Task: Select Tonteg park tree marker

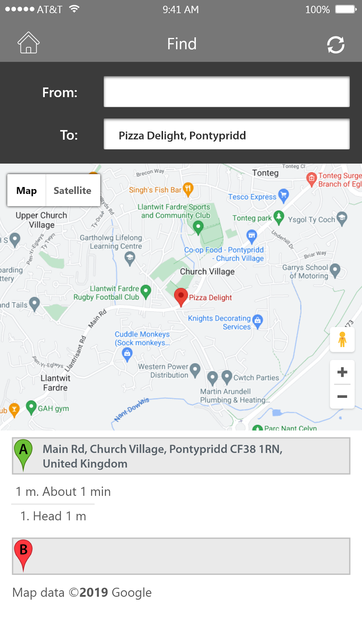Action: tap(279, 217)
